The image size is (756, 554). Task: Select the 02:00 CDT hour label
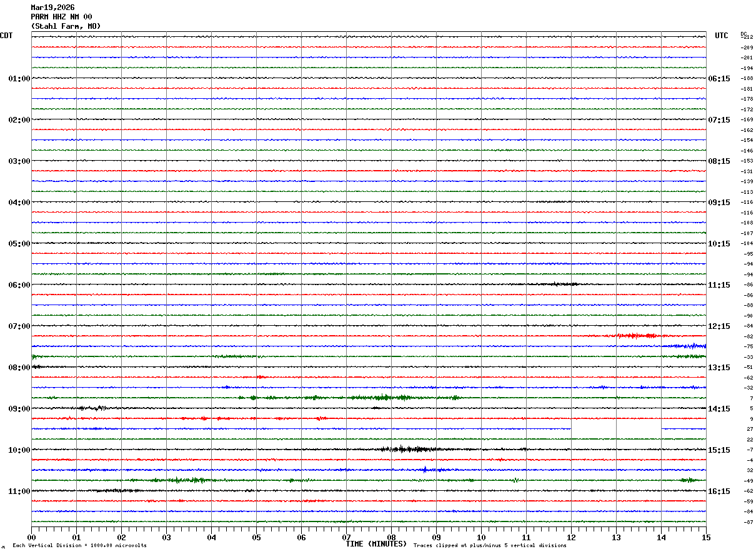[x=19, y=120]
